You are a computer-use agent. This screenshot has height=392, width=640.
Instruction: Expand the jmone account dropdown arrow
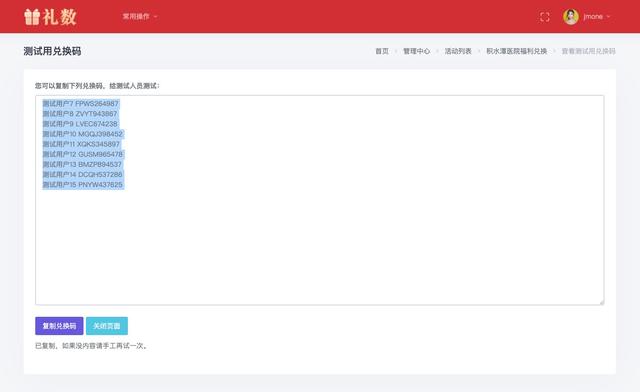tap(609, 17)
